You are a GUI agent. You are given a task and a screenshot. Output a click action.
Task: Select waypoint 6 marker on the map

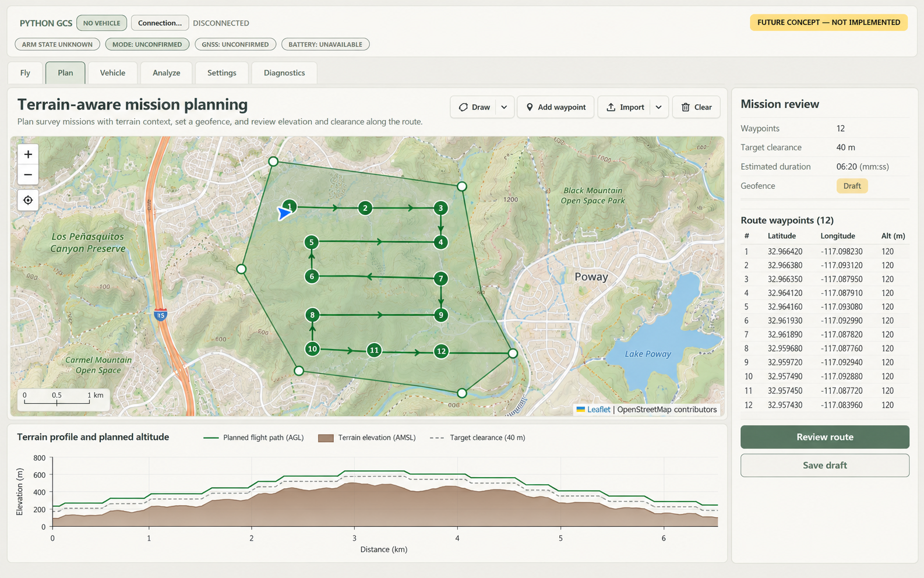(312, 276)
